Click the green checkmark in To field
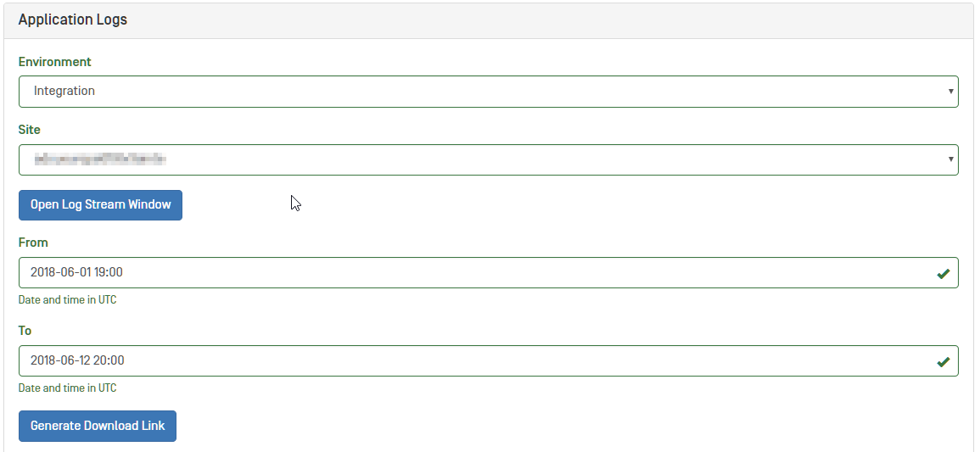The image size is (980, 452). pos(943,361)
